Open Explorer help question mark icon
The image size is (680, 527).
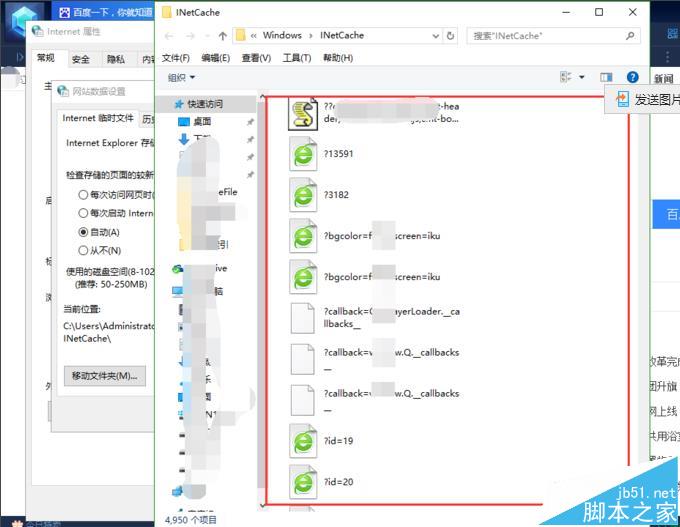(x=632, y=77)
